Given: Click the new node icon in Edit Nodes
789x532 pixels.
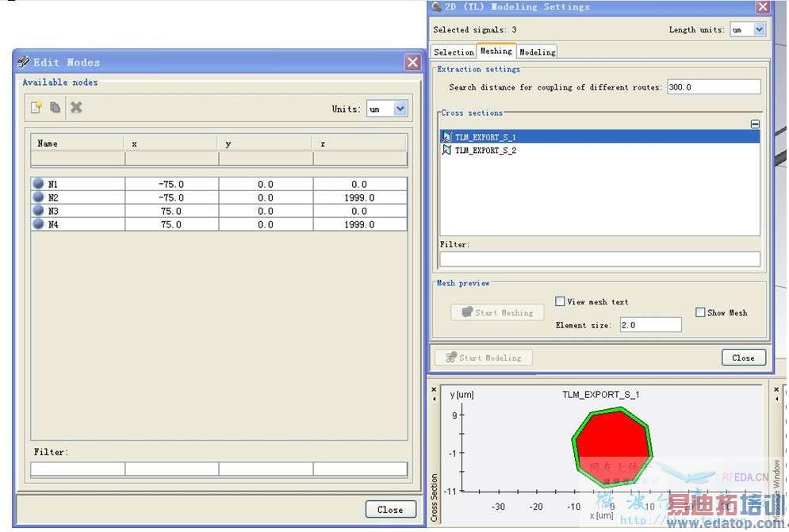Looking at the screenshot, I should [36, 107].
